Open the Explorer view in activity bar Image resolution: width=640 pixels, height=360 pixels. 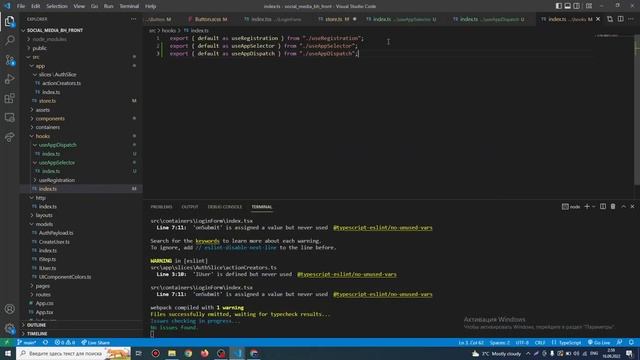(x=9, y=21)
